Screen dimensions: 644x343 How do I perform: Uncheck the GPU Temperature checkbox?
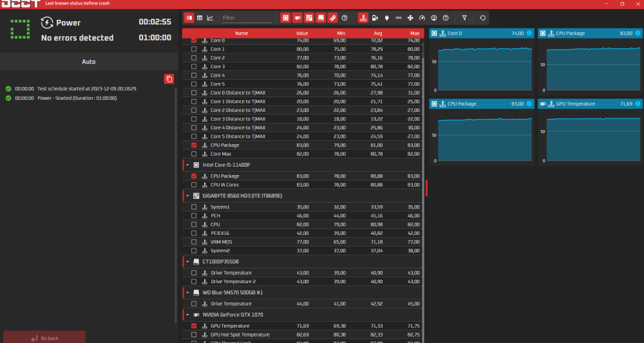[194, 326]
